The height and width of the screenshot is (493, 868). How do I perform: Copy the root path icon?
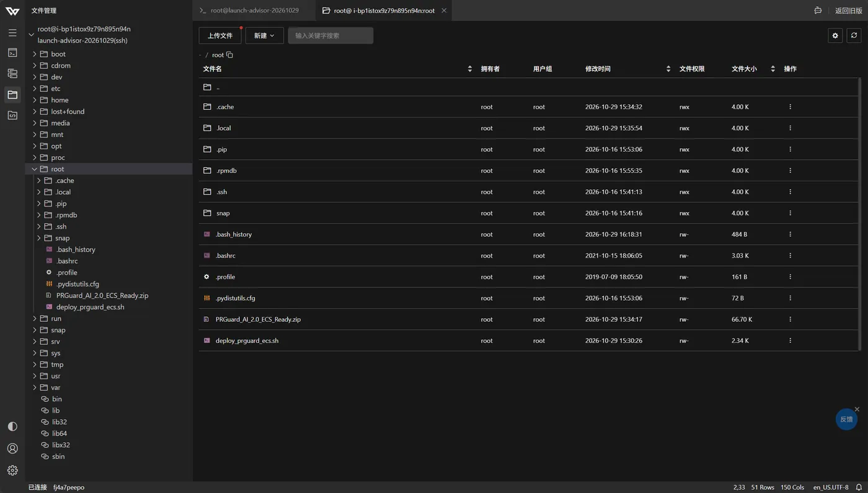229,55
